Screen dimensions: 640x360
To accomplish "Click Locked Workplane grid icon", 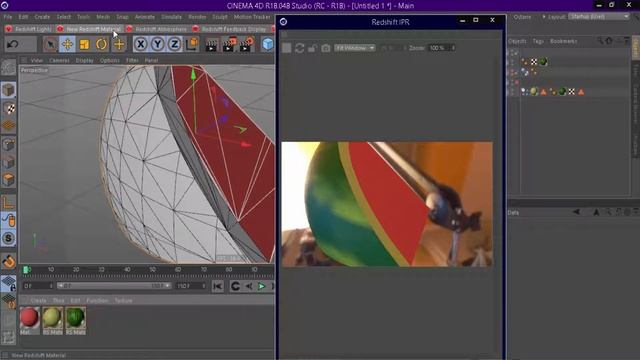I will tap(8, 283).
